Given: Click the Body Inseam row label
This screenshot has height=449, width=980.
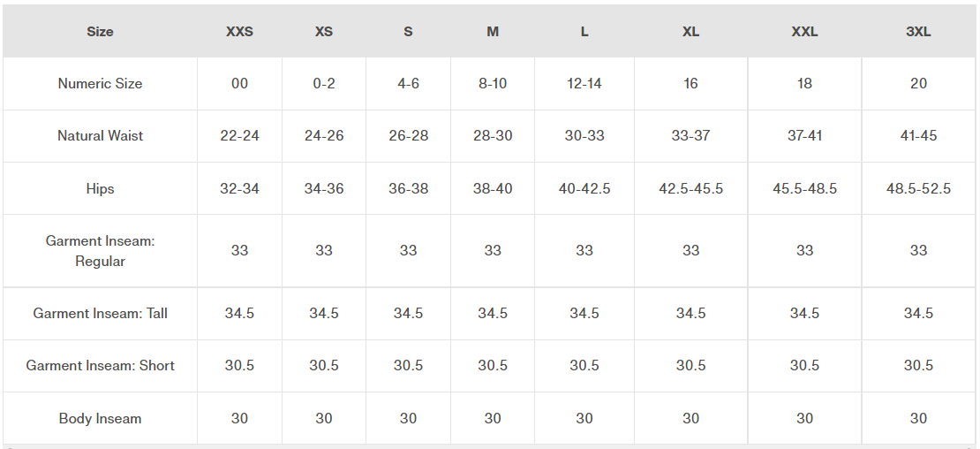Looking at the screenshot, I should 100,418.
